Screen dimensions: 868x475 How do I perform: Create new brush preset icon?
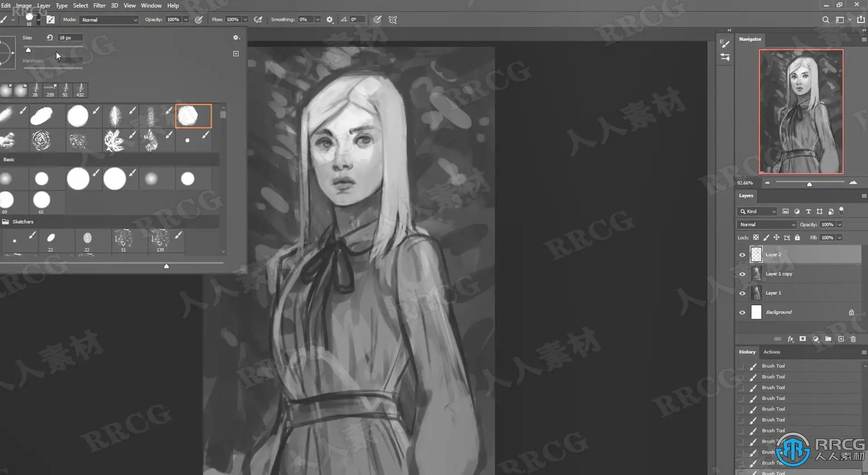tap(236, 53)
